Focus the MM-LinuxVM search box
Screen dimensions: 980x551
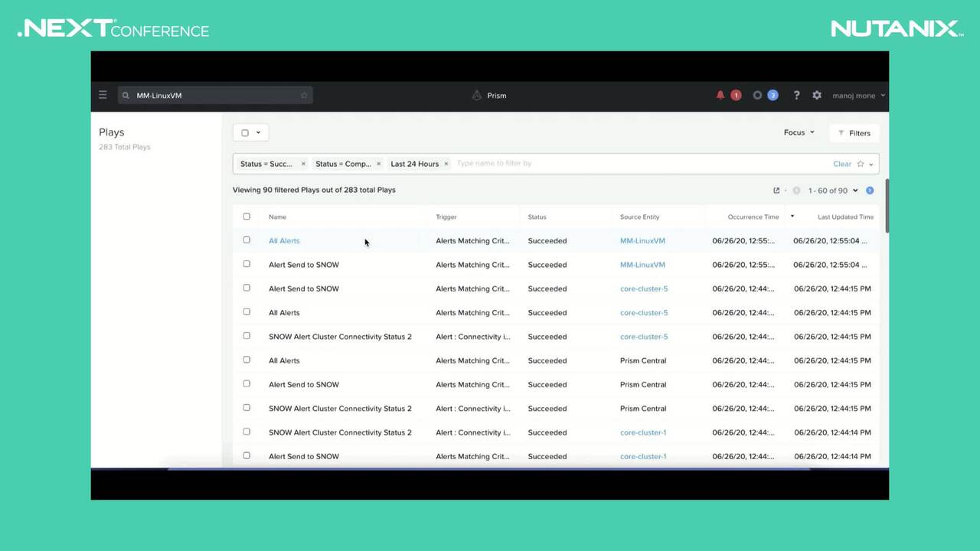coord(216,96)
